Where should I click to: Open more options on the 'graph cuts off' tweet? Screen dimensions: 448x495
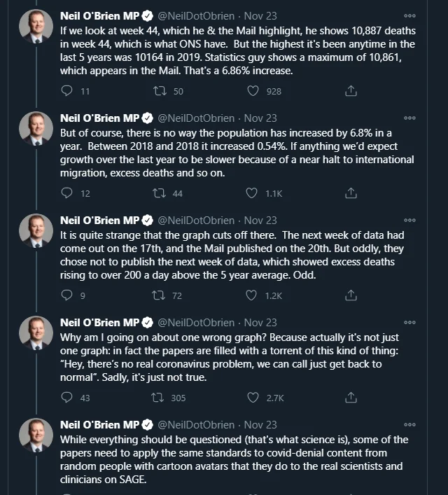(x=409, y=221)
